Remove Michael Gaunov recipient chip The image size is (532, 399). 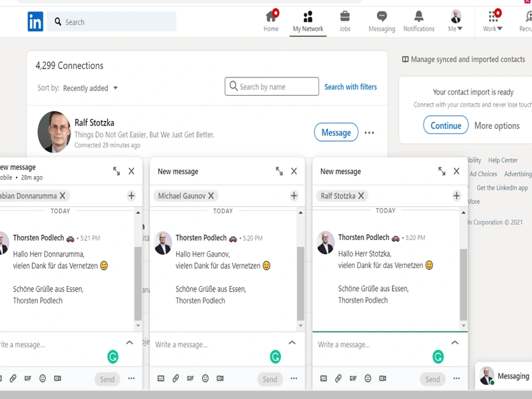211,196
